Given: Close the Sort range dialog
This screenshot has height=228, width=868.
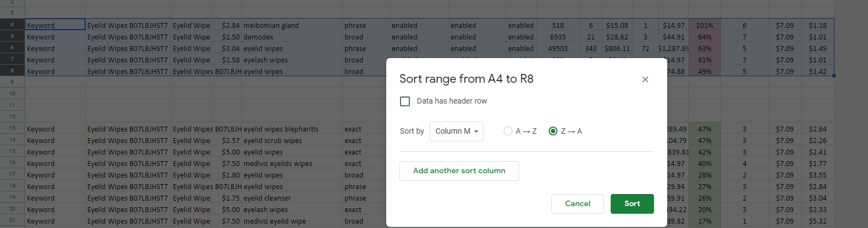Looking at the screenshot, I should pyautogui.click(x=645, y=79).
